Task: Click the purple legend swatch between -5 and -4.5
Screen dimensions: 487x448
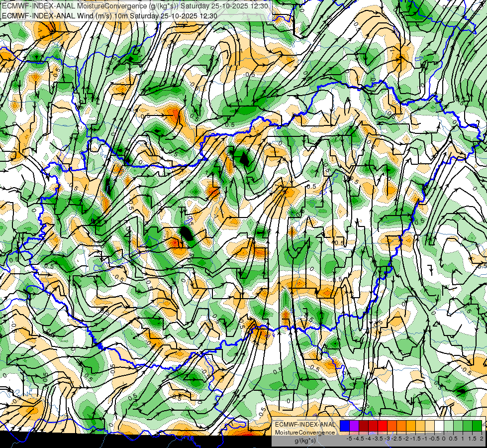Action: (354, 426)
